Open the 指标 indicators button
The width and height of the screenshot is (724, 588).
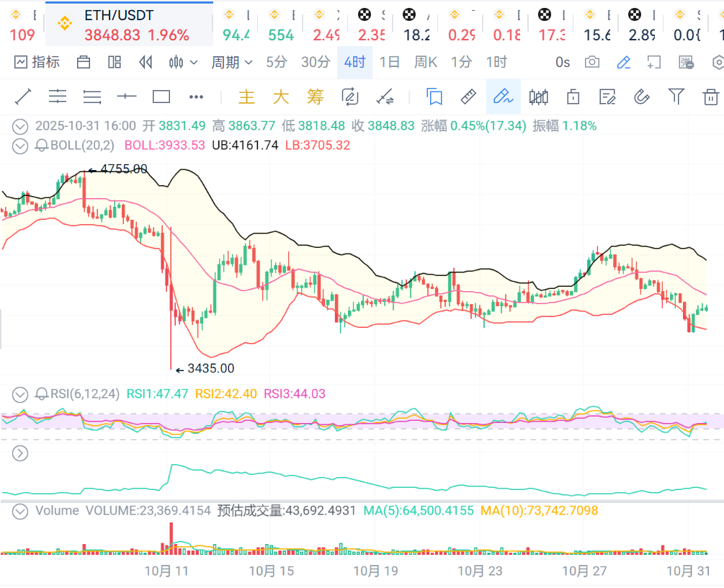pyautogui.click(x=37, y=63)
